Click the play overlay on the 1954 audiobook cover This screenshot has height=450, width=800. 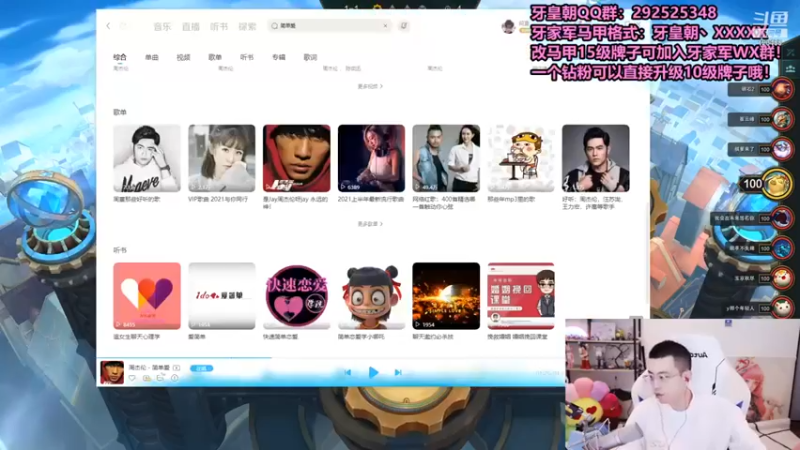pos(418,324)
